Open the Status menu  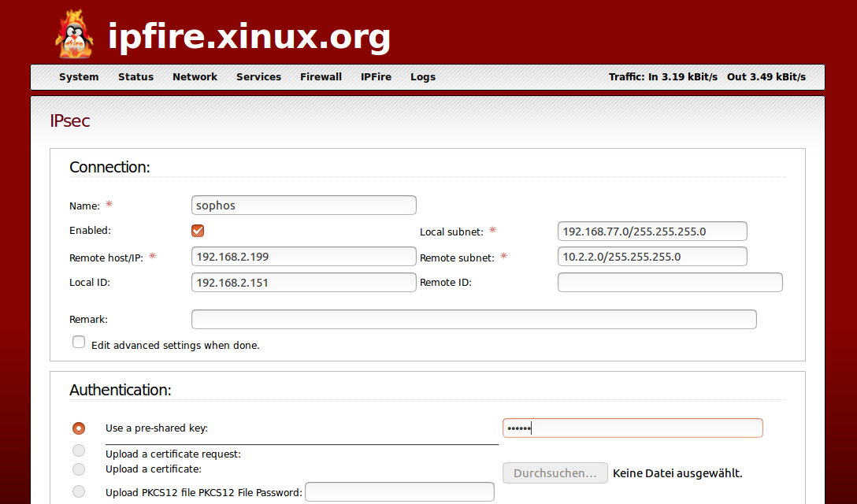pos(135,76)
